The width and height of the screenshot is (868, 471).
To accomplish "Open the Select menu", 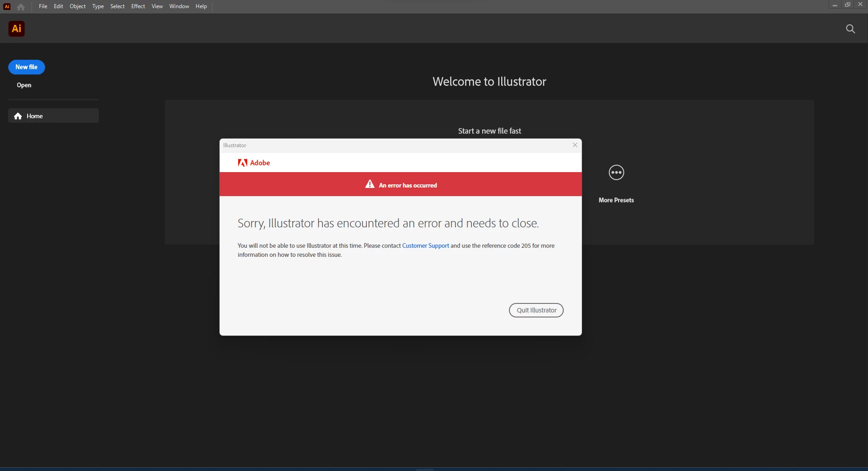I will [x=117, y=6].
